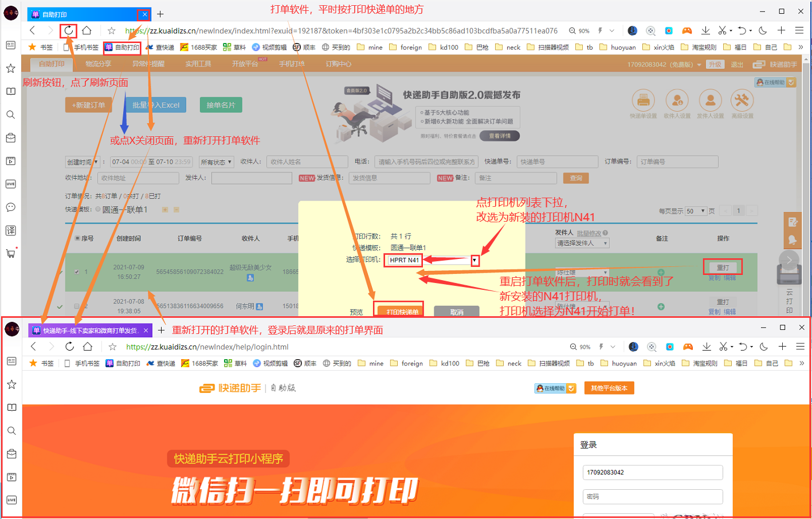Open the 所有状态 status dropdown

tap(216, 162)
